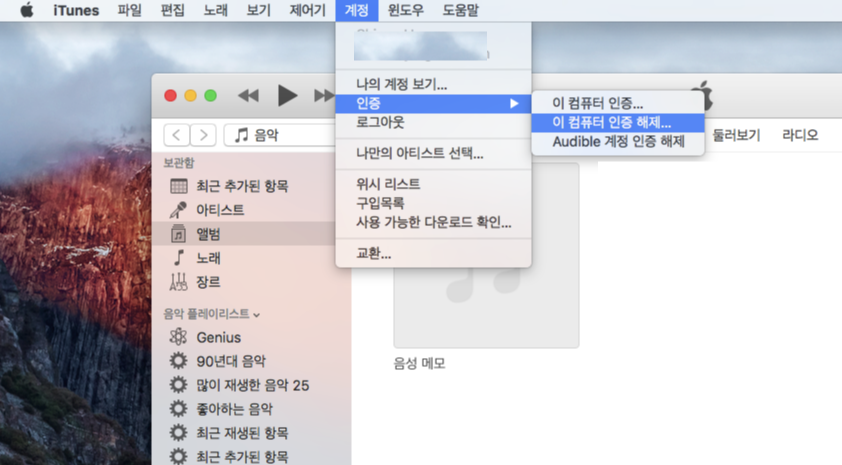The image size is (842, 465).
Task: Open the 음악 media type selector
Action: pyautogui.click(x=280, y=135)
